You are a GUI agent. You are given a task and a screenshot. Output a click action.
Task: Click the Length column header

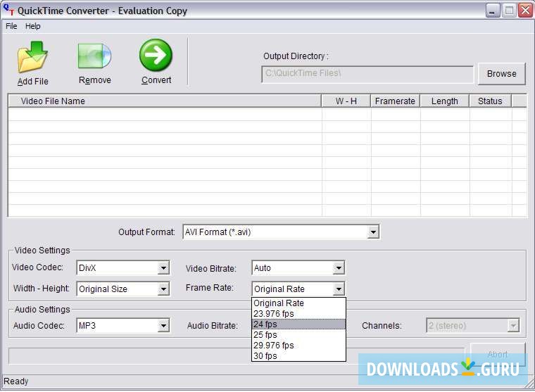445,101
